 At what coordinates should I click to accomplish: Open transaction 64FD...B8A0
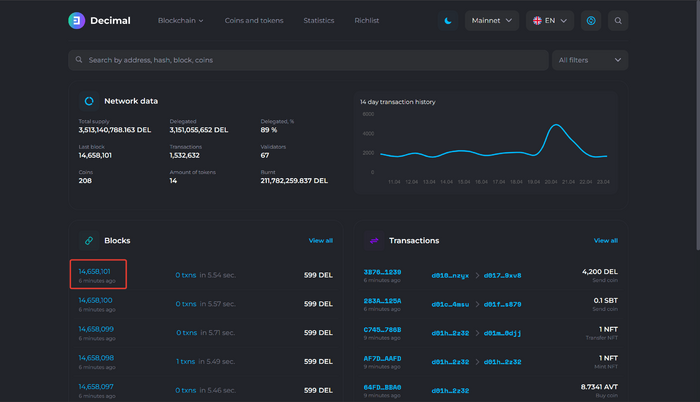pyautogui.click(x=382, y=387)
